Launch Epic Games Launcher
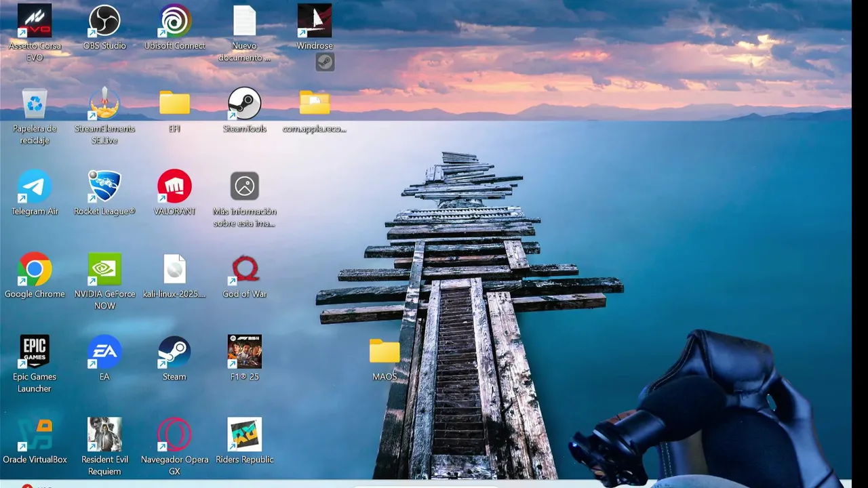The image size is (868, 488). 35,352
